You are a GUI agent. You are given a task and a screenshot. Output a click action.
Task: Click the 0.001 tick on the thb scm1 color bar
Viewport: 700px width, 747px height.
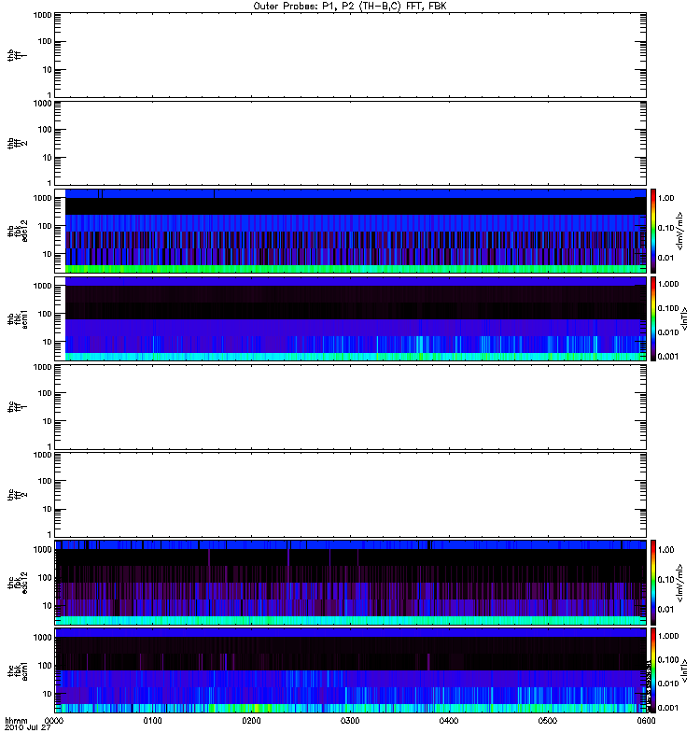[668, 357]
